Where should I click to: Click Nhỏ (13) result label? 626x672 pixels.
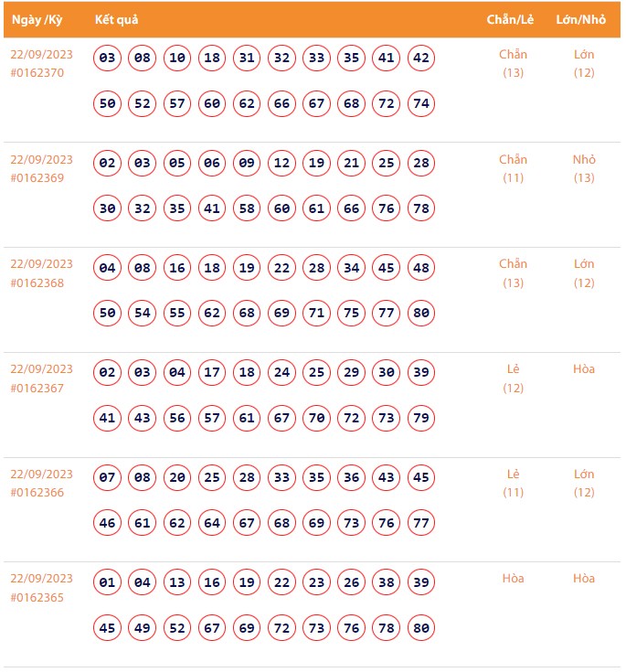[x=584, y=168]
